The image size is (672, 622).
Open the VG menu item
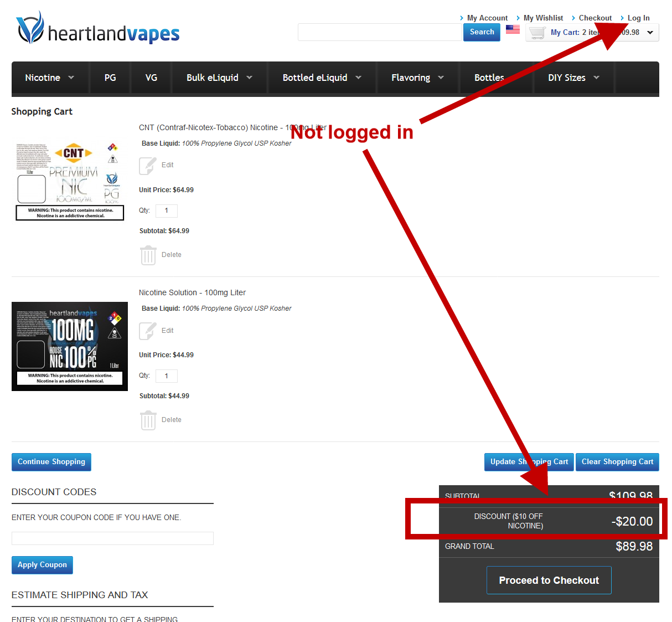coord(151,78)
